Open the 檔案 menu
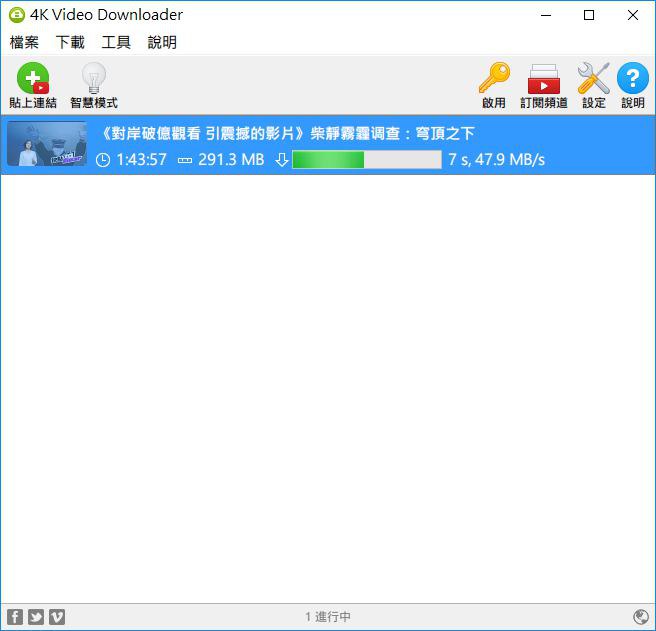656x631 pixels. [24, 42]
